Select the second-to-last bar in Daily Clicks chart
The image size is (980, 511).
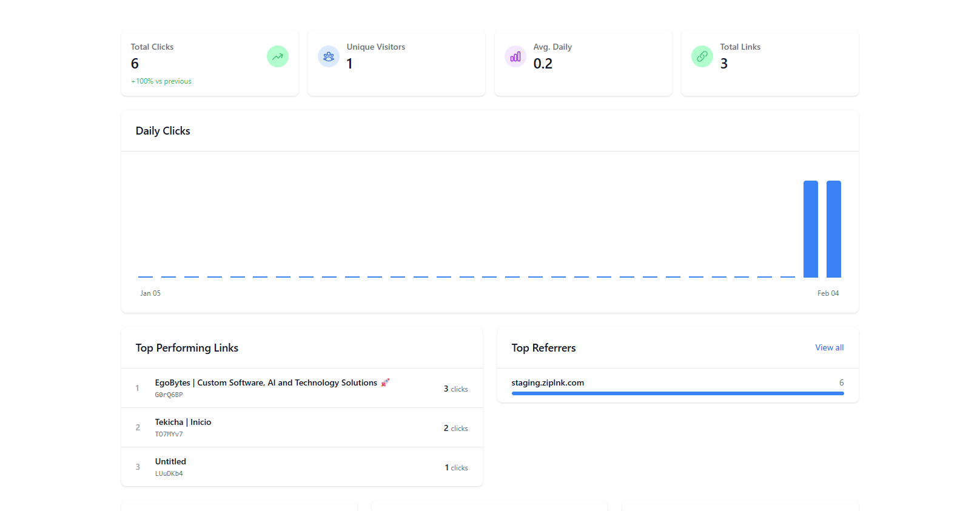[811, 229]
